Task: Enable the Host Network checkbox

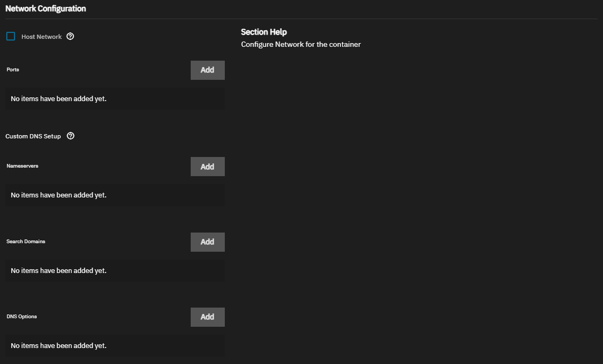Action: (x=11, y=37)
